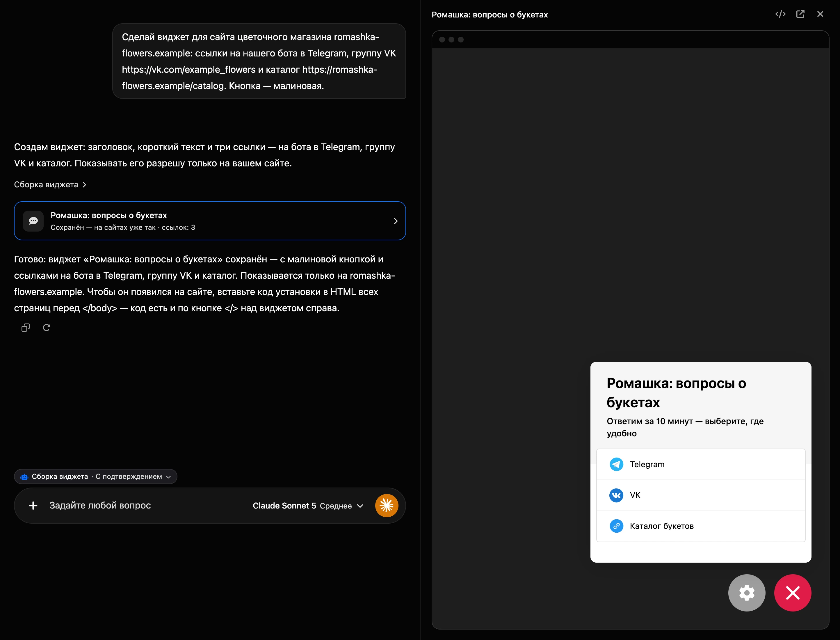Viewport: 840px width, 640px height.
Task: Click the VK logo icon
Action: pyautogui.click(x=617, y=495)
